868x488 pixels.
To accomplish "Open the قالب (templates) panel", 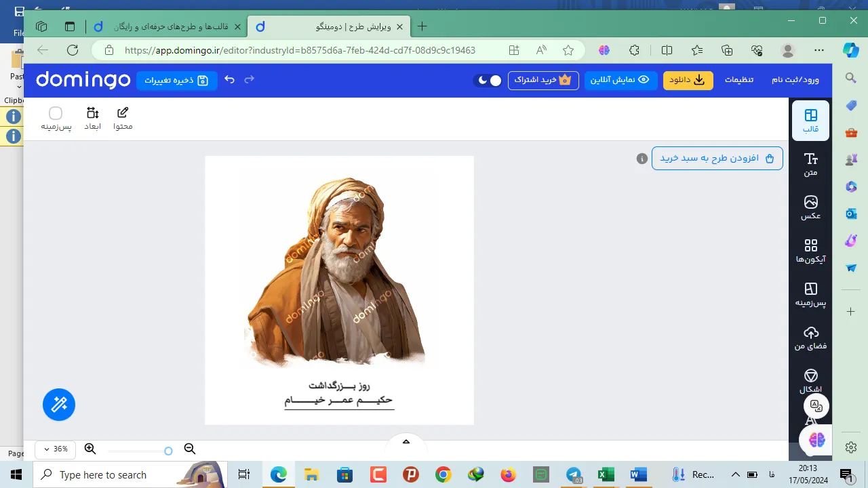I will [810, 121].
